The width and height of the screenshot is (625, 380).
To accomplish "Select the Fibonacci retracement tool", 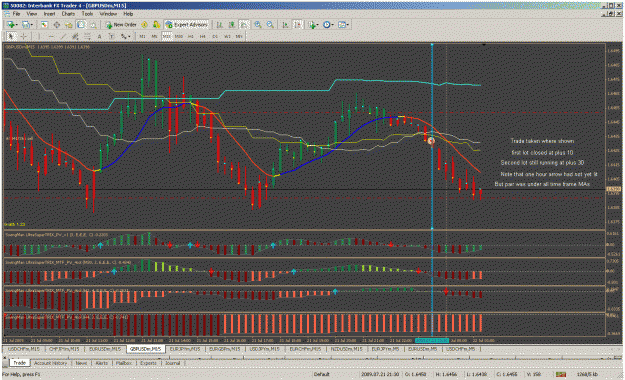I will (x=87, y=36).
